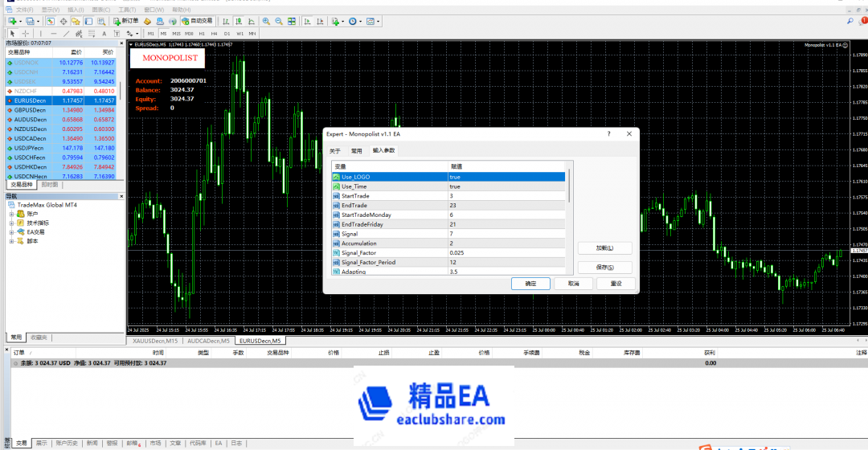The width and height of the screenshot is (868, 450).
Task: Switch to bar chart icon
Action: 226,21
